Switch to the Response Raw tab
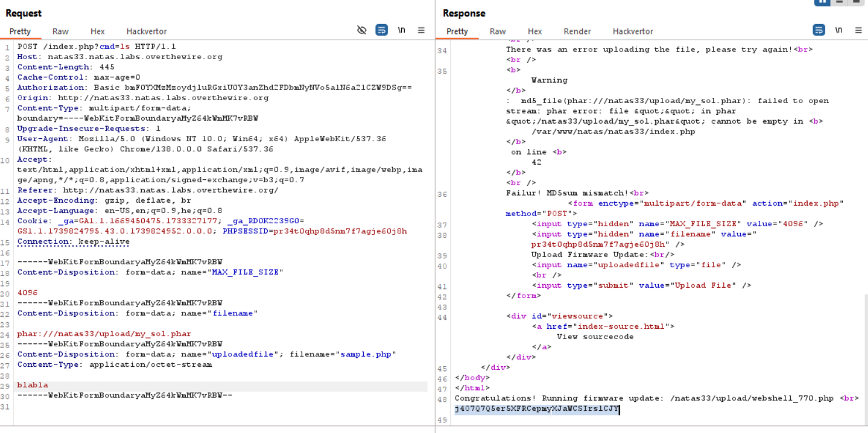The width and height of the screenshot is (868, 433). 498,32
